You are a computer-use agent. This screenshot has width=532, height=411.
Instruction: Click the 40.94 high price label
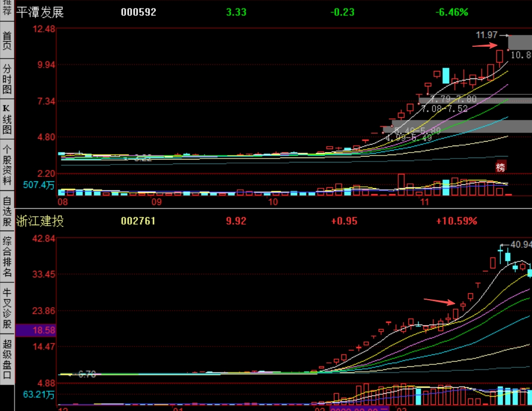pos(521,245)
